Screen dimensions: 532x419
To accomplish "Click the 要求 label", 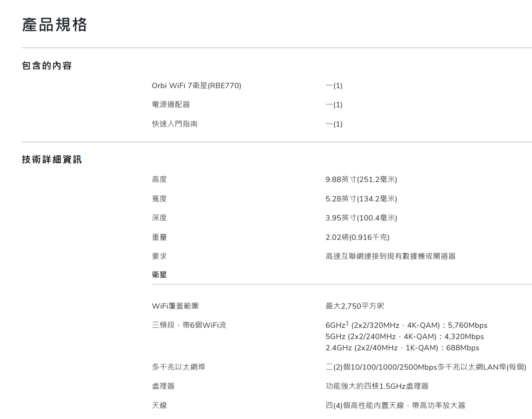I will [x=159, y=256].
